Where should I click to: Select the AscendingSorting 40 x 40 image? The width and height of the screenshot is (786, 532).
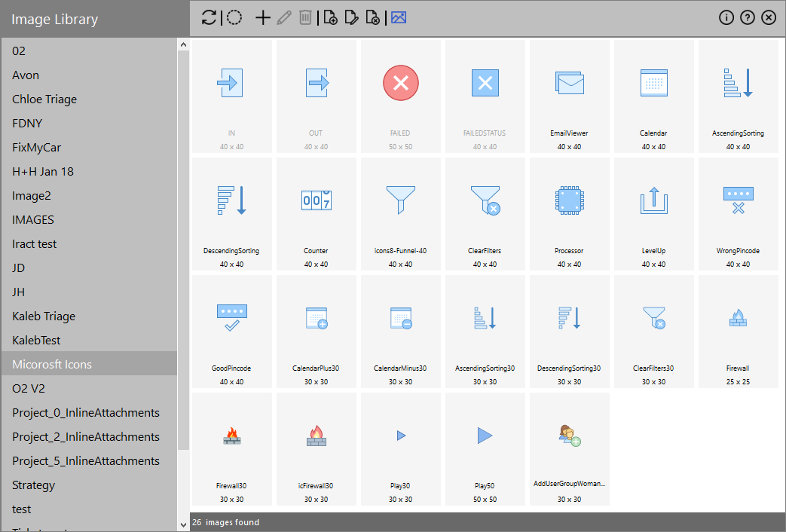pos(739,96)
